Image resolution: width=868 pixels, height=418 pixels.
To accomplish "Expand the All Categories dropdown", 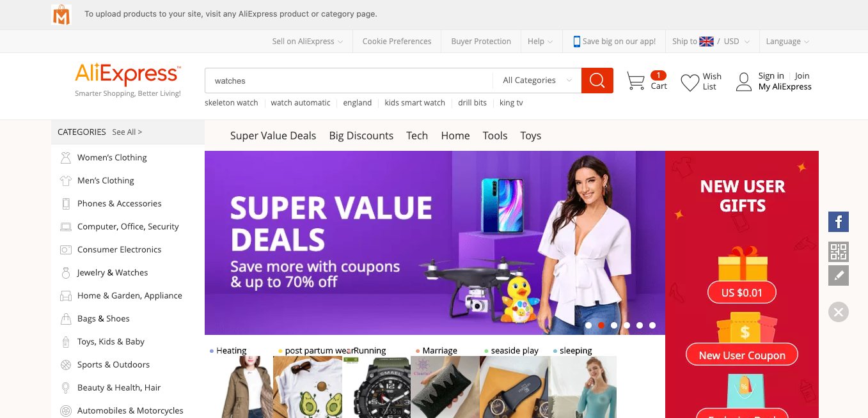I will tap(537, 81).
